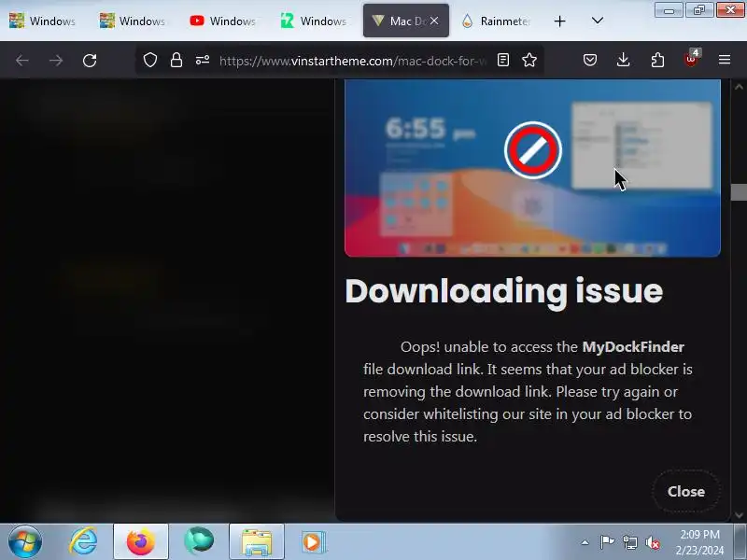Reload the current page
747x560 pixels.
[x=90, y=61]
